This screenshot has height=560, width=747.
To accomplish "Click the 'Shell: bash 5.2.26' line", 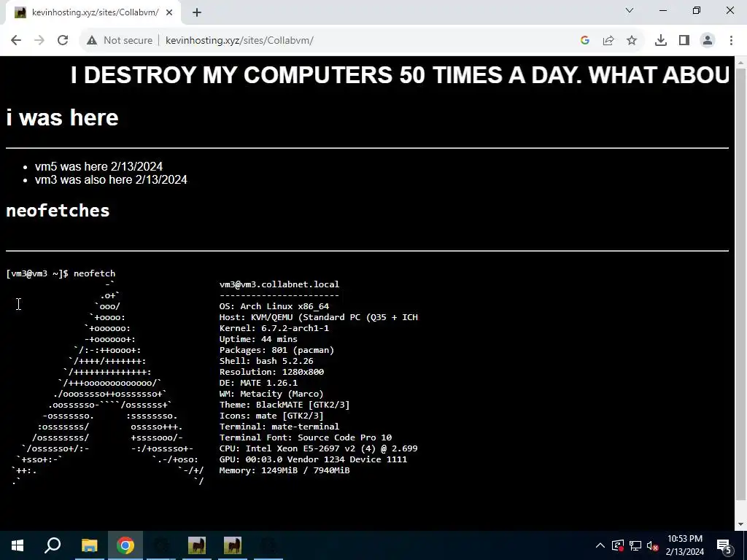I will coord(266,361).
